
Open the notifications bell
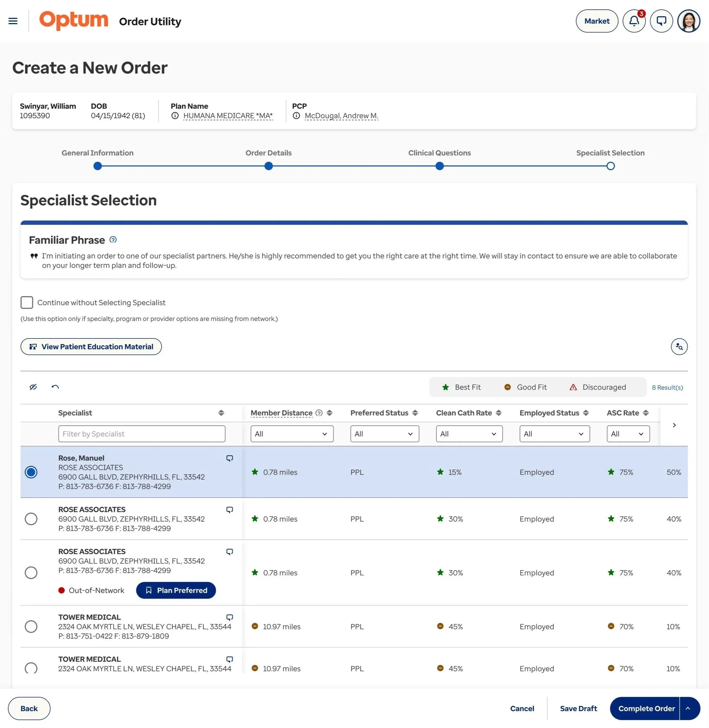click(634, 21)
